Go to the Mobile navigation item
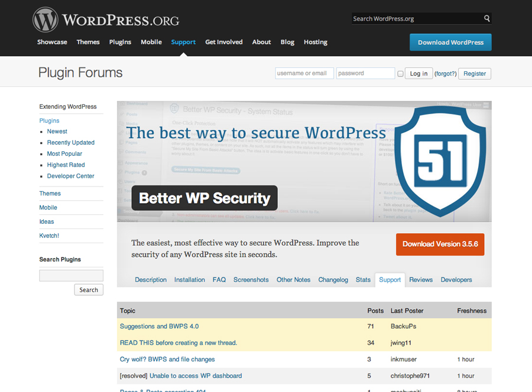The image size is (532, 392). (x=151, y=42)
